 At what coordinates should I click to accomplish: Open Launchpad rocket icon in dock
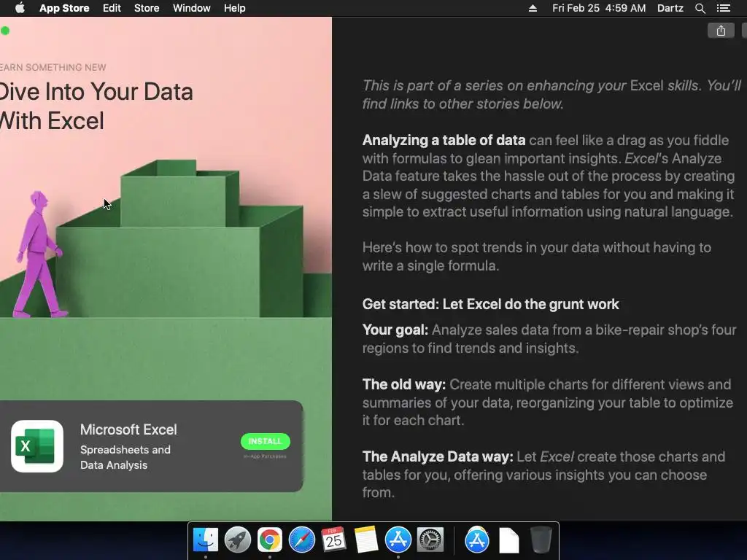pos(237,540)
